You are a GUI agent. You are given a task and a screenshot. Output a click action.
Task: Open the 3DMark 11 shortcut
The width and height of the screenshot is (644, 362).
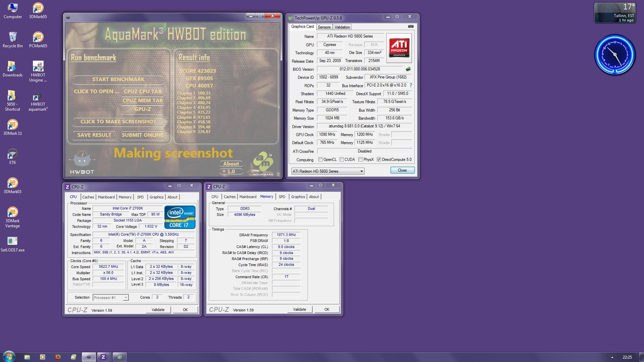coord(13,127)
